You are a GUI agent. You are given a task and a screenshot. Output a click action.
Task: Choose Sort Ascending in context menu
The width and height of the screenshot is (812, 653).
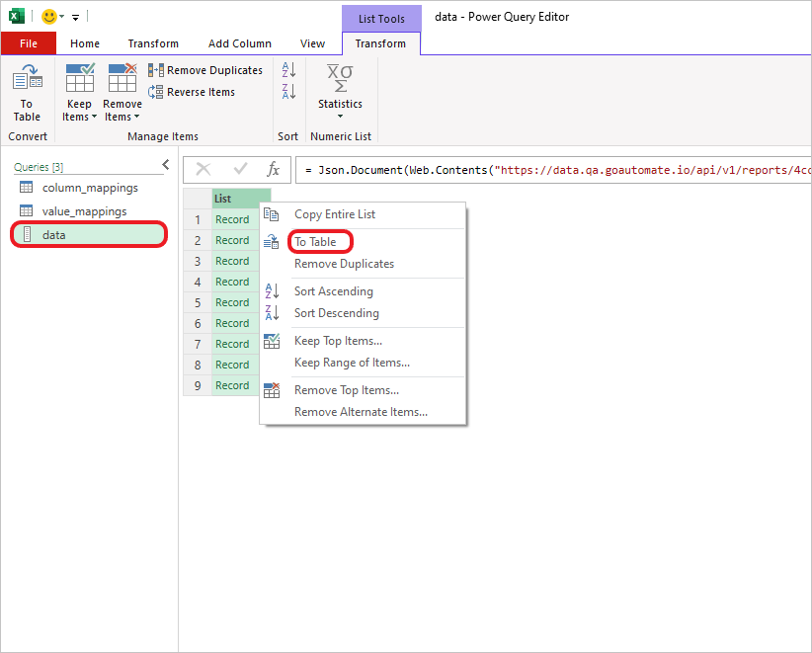click(x=363, y=291)
